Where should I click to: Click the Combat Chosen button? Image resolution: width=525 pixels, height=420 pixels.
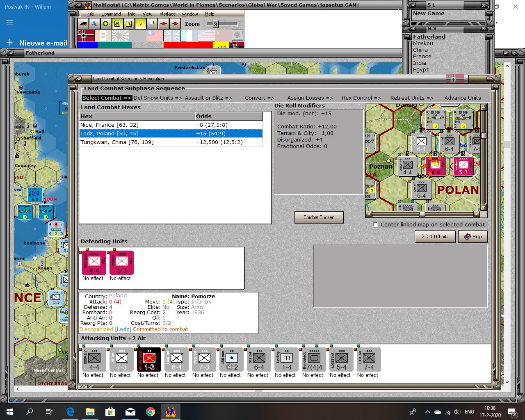[319, 217]
